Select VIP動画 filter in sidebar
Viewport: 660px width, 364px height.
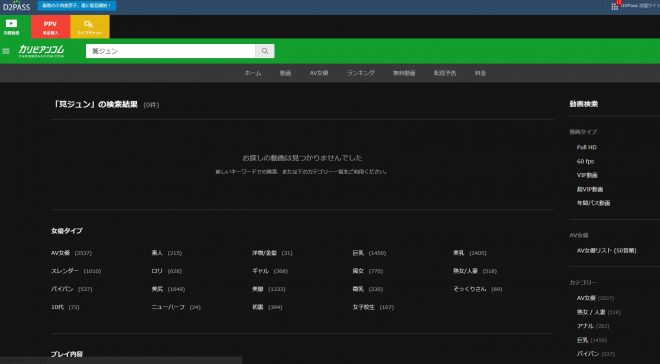[x=587, y=175]
